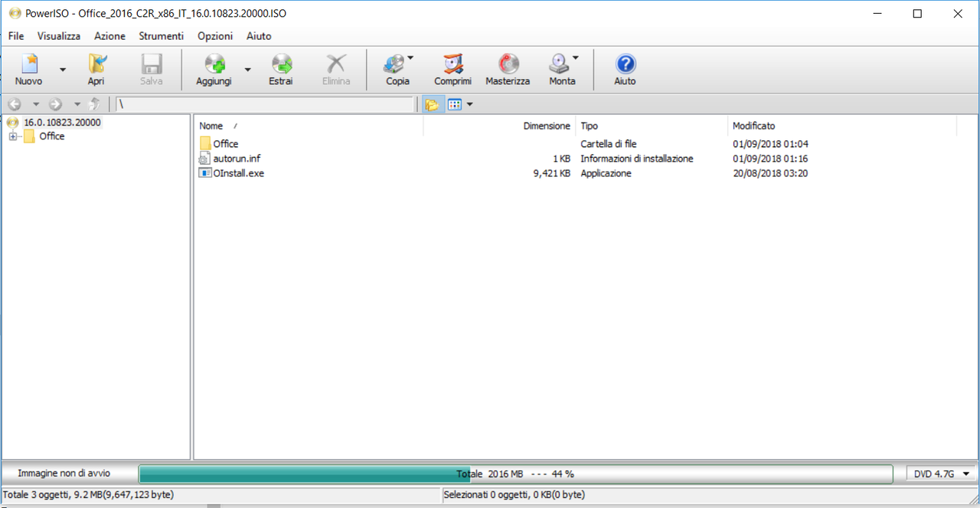980x508 pixels.
Task: Toggle the folder tree panel button
Action: click(433, 104)
